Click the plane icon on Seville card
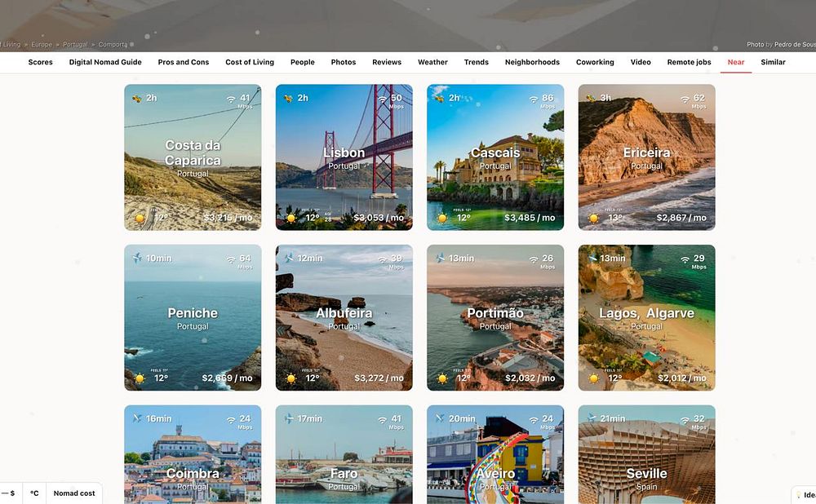Screen dimensions: 816x504 pos(591,418)
